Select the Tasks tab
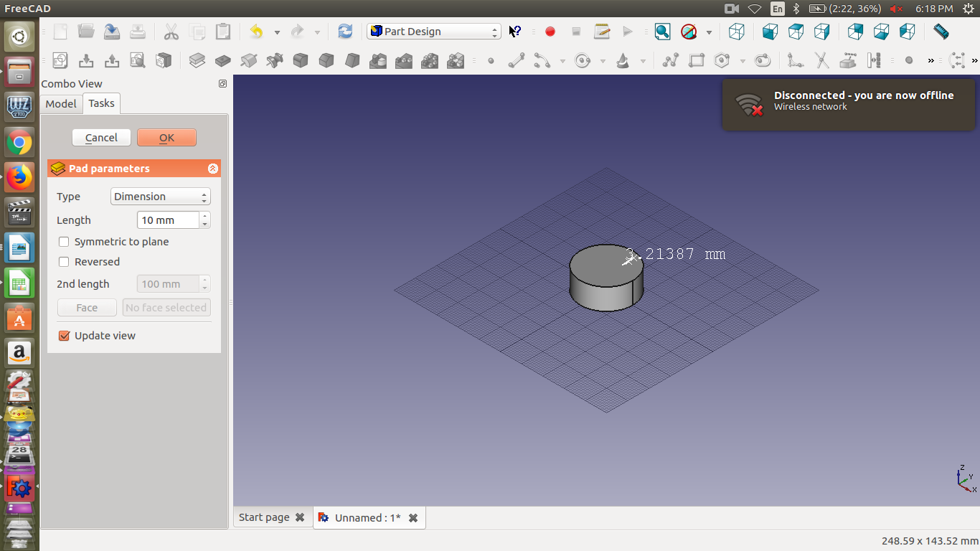980x551 pixels. [101, 103]
